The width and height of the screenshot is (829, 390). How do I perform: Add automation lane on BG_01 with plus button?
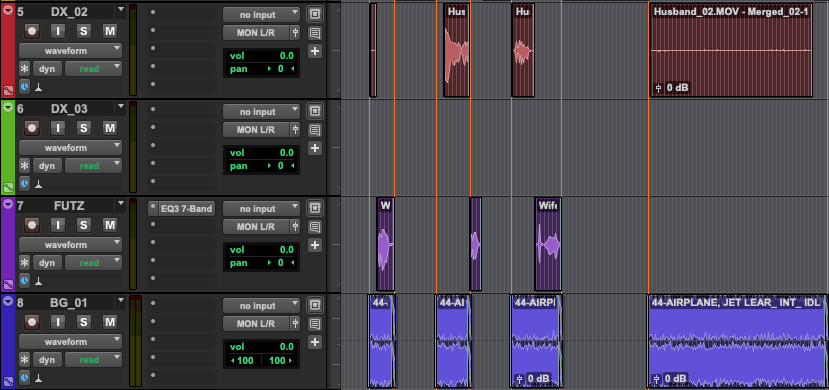click(x=315, y=342)
